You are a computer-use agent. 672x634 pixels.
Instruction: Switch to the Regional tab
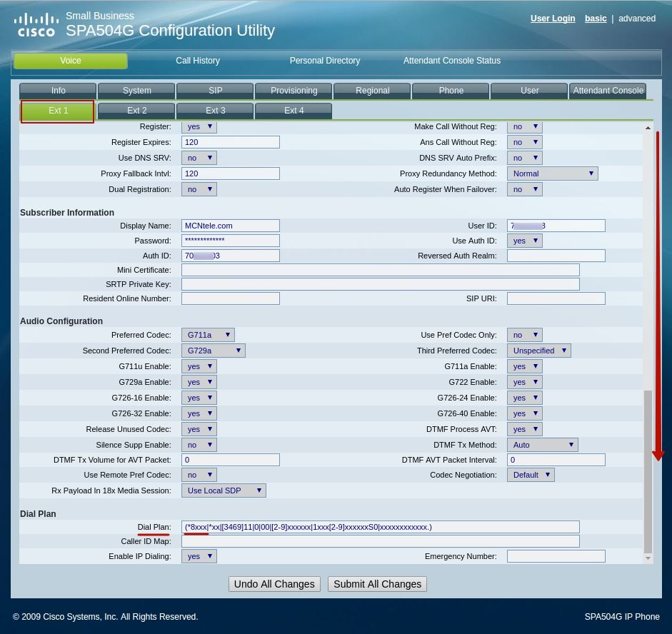pyautogui.click(x=373, y=91)
